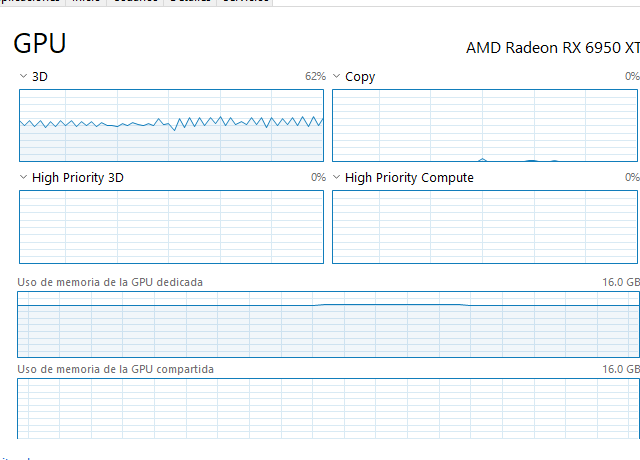Image resolution: width=640 pixels, height=460 pixels.
Task: Click the large GPU heading
Action: [40, 44]
